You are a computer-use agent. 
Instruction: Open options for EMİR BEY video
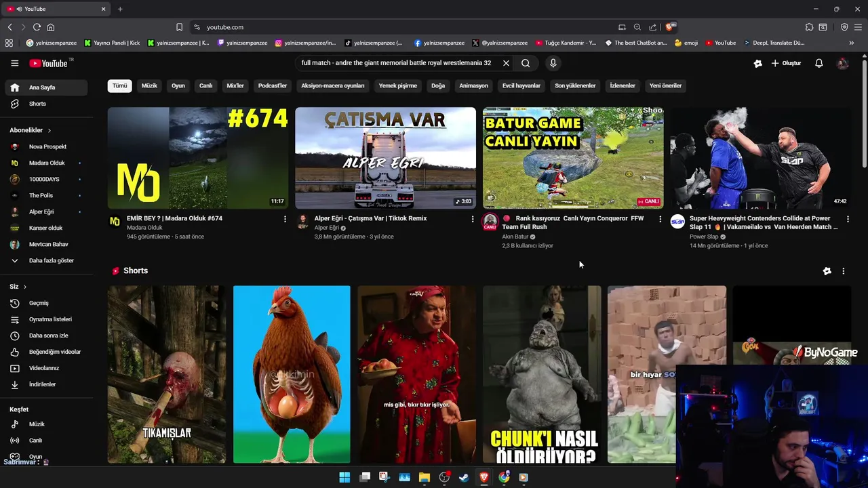pyautogui.click(x=285, y=219)
